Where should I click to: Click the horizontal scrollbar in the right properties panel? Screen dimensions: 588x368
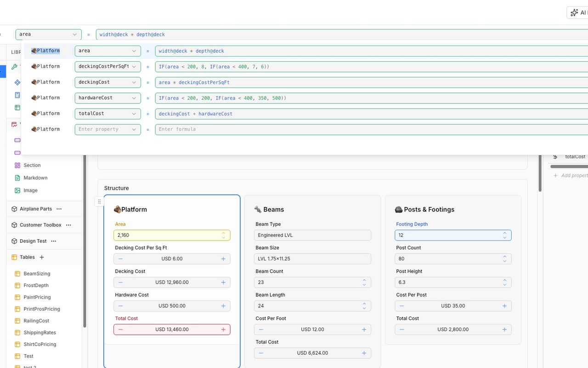pos(569,167)
